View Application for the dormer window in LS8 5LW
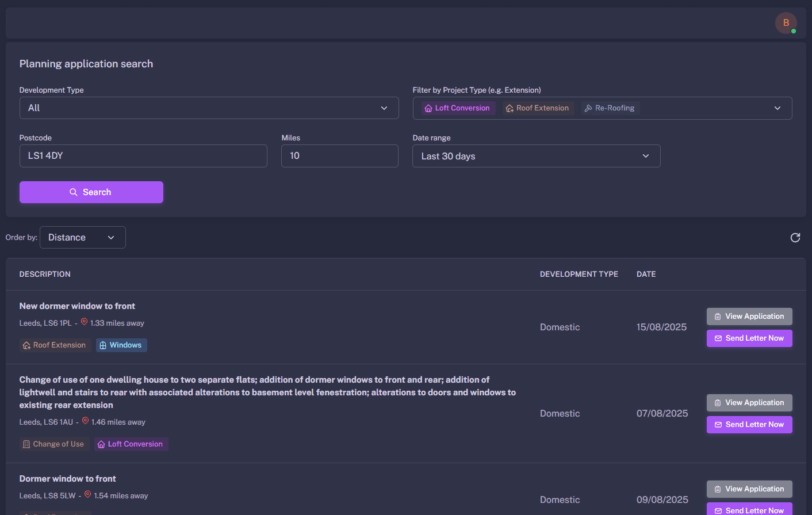 pos(749,489)
